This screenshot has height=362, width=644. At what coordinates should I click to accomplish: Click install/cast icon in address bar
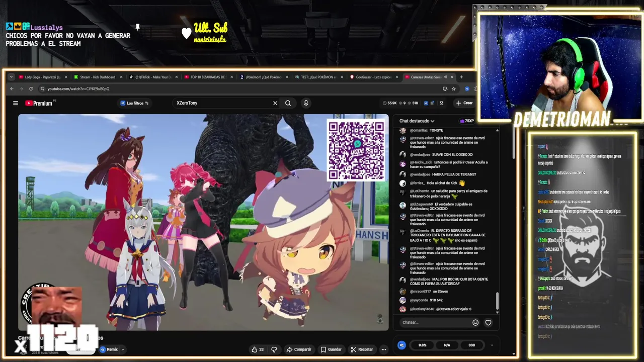point(445,88)
